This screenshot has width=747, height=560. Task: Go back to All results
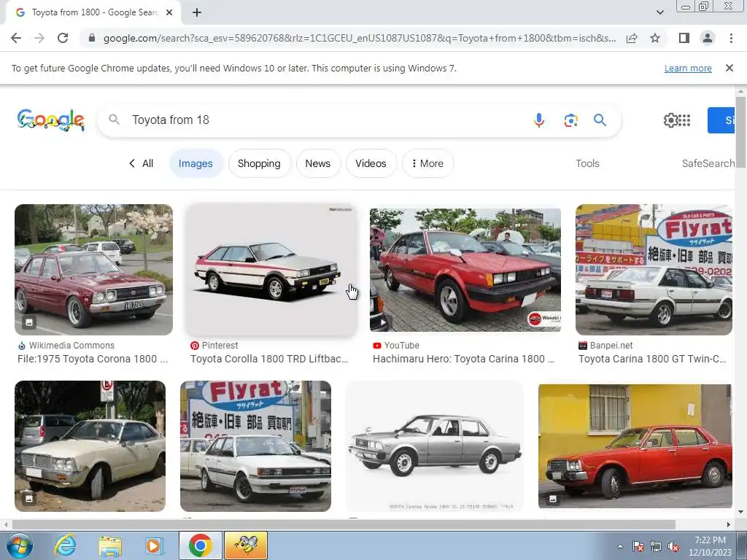click(141, 163)
